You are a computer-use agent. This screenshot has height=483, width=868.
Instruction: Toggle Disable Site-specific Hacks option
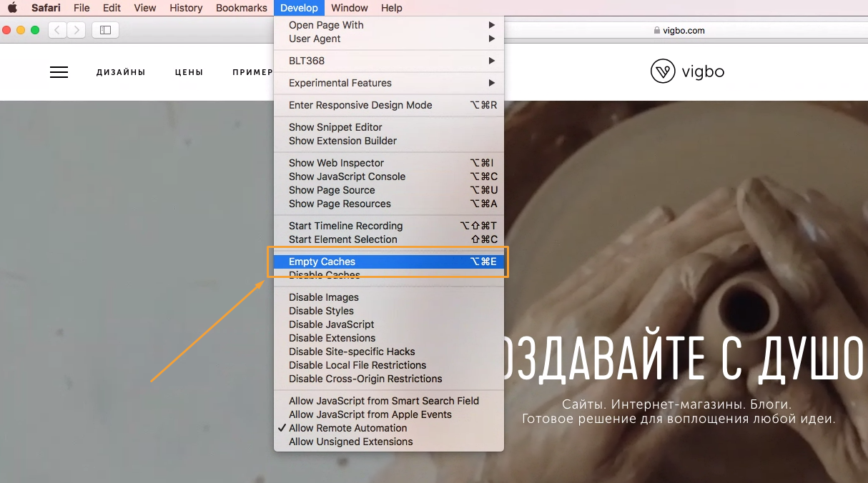(x=389, y=352)
